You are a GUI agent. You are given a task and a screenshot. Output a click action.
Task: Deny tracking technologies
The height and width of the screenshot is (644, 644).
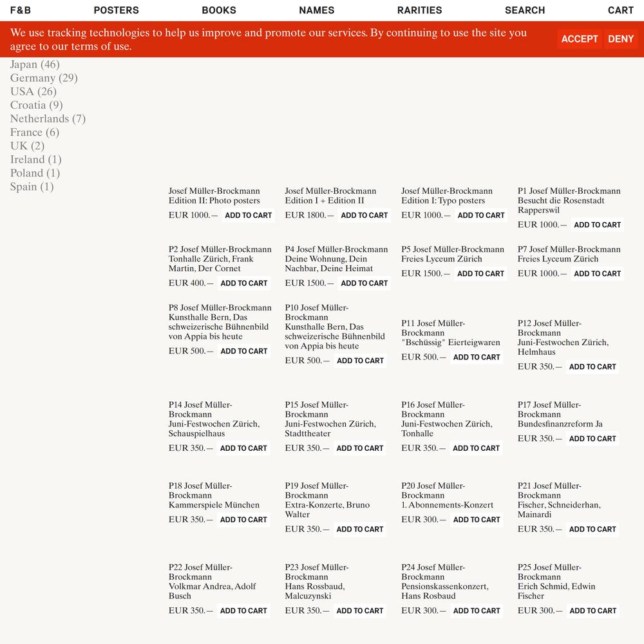pyautogui.click(x=621, y=39)
